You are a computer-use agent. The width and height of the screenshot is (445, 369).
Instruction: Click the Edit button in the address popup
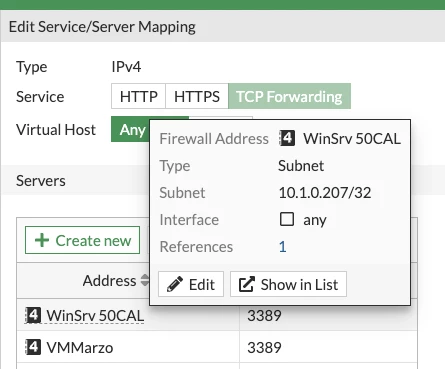191,284
